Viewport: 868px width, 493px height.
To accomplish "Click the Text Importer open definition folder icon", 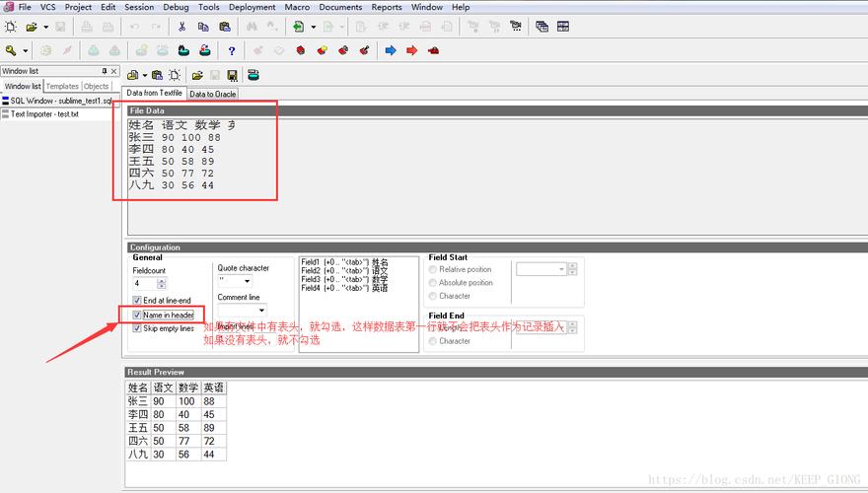I will click(x=197, y=75).
